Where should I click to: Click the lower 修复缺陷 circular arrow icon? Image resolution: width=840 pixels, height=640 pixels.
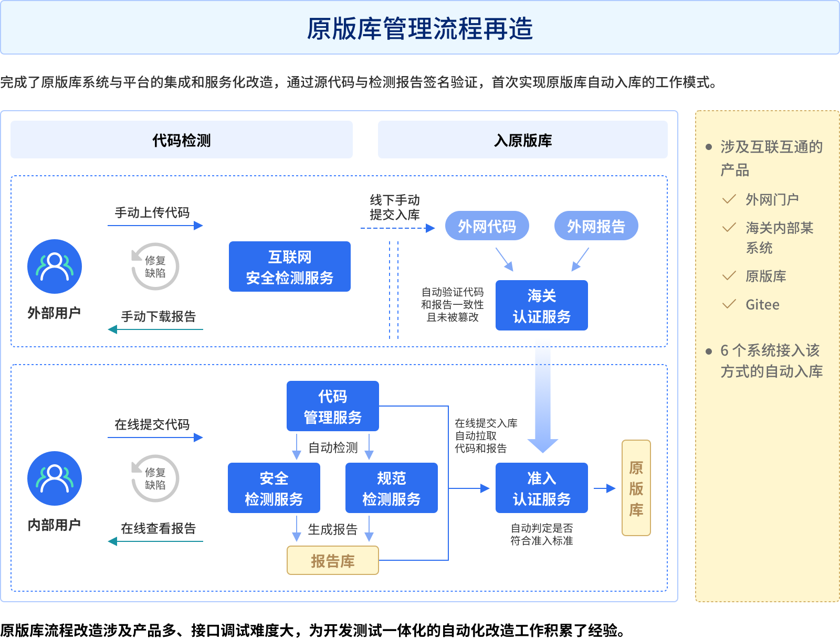click(155, 478)
